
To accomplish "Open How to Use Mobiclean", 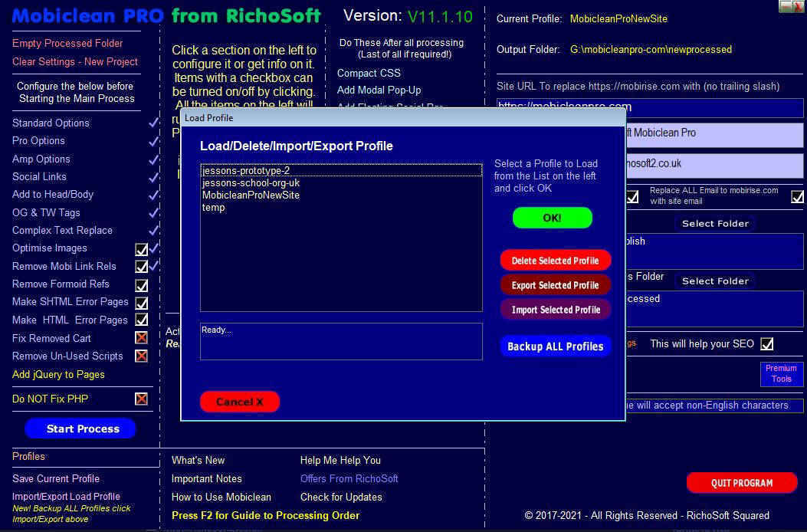I will (221, 497).
